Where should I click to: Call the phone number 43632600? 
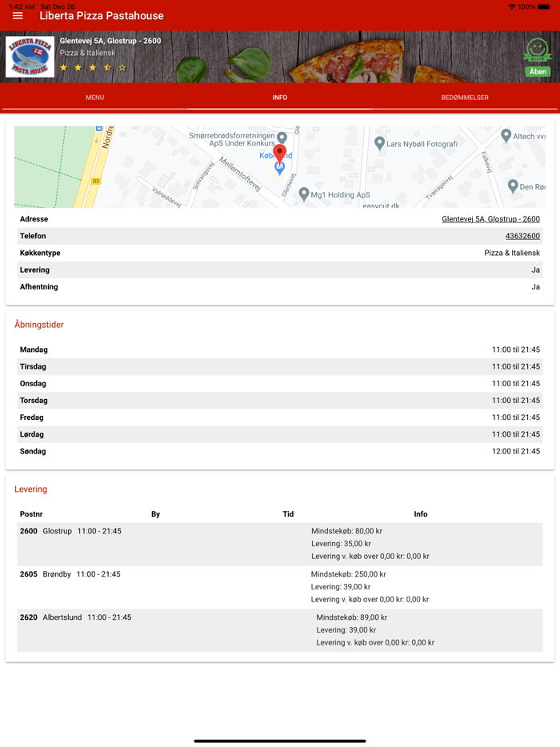click(x=523, y=236)
